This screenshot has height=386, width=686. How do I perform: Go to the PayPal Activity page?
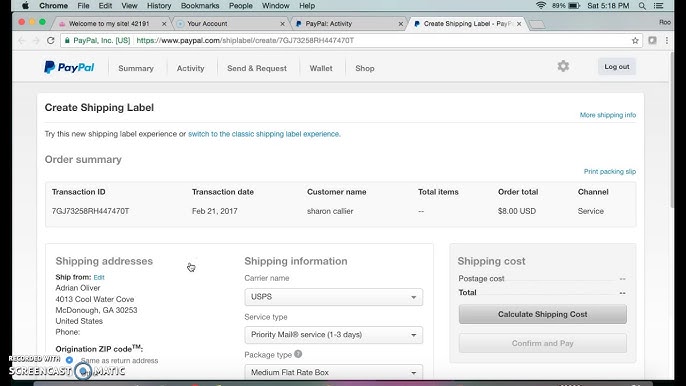(190, 68)
